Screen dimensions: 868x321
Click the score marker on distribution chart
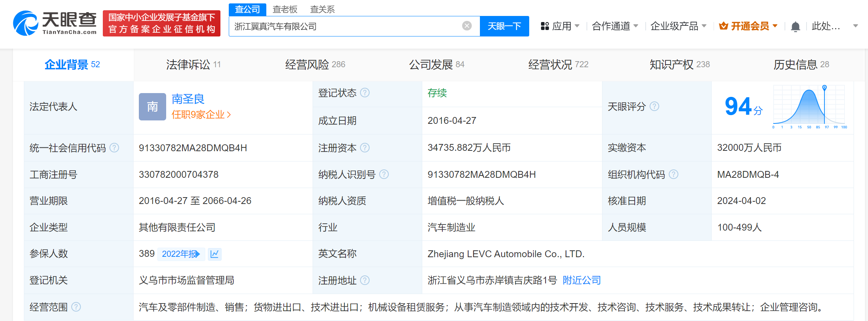click(x=824, y=88)
